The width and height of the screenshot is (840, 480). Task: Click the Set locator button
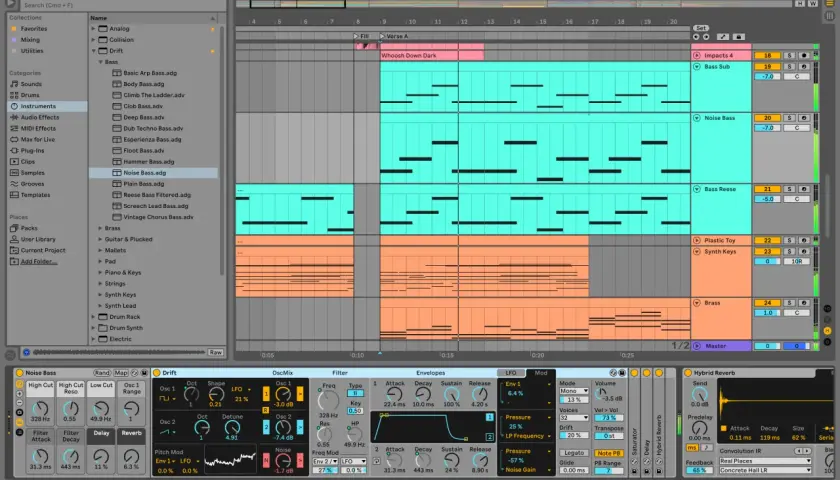pyautogui.click(x=701, y=28)
